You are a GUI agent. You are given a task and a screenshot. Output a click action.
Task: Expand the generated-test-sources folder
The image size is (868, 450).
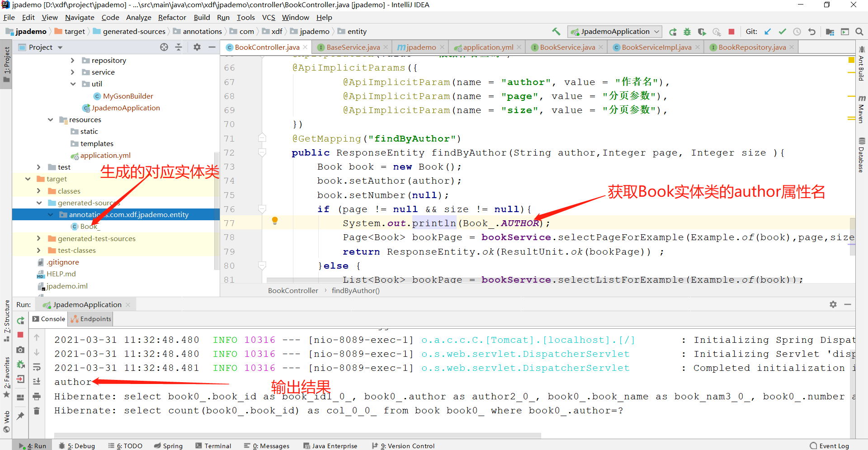pos(39,238)
